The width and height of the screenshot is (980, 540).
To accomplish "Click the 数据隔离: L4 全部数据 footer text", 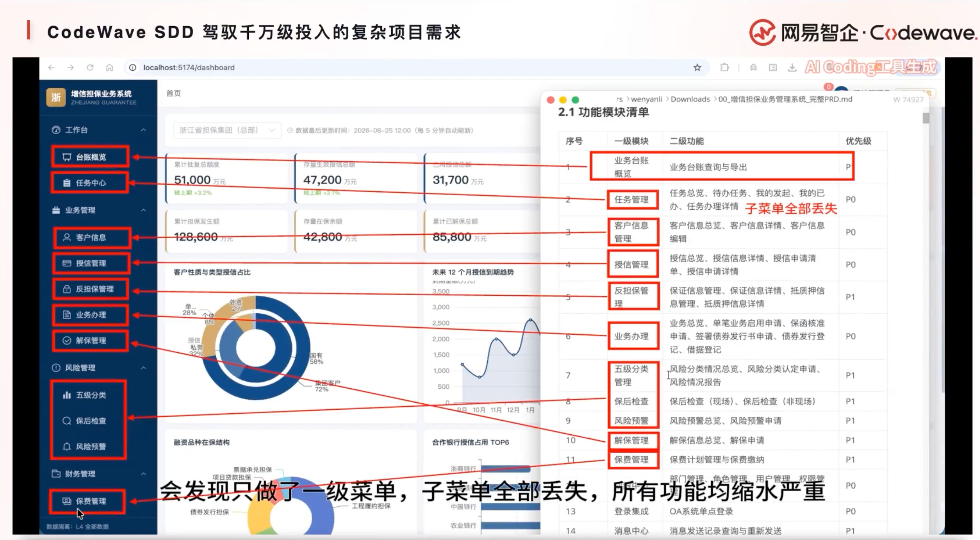I will pos(77,527).
